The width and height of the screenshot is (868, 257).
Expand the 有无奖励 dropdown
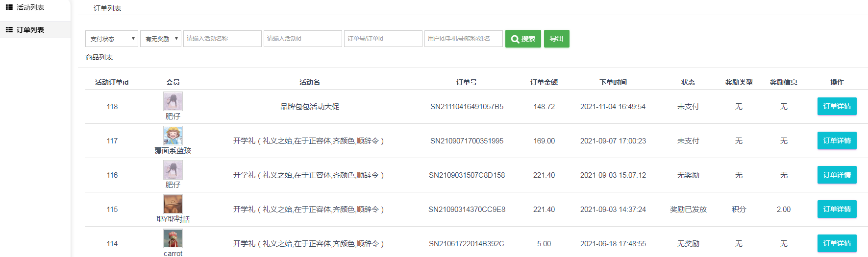161,39
